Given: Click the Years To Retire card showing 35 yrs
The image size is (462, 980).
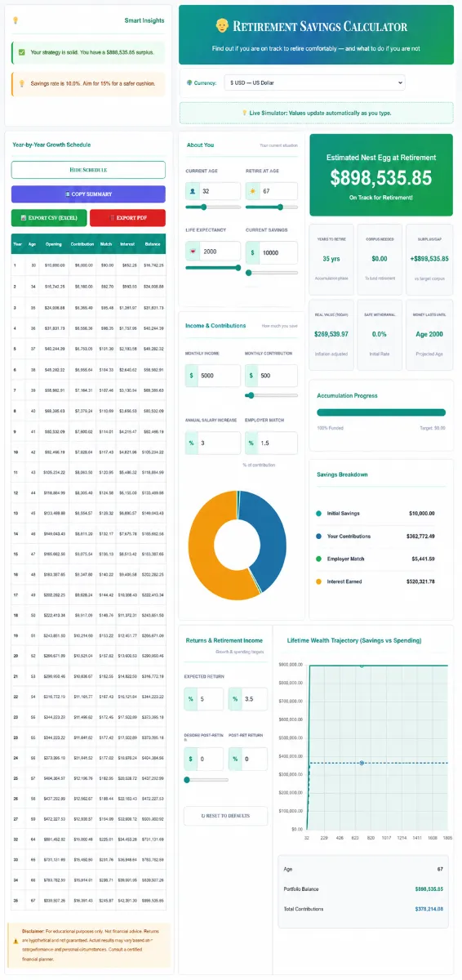Looking at the screenshot, I should 331,259.
